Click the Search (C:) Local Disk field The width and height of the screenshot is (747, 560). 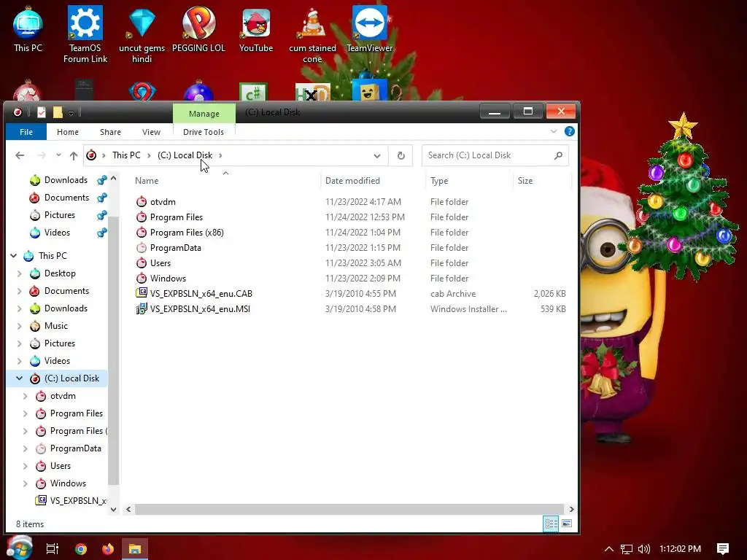495,156
